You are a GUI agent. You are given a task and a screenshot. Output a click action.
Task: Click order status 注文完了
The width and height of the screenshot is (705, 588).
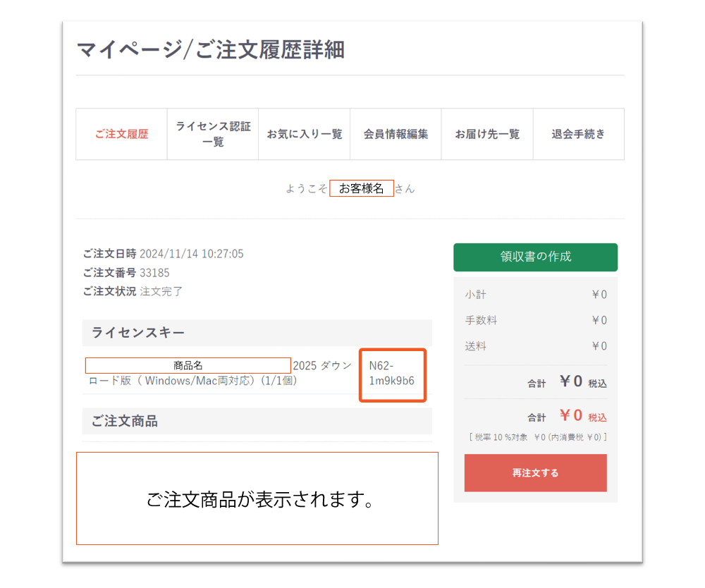pos(161,291)
